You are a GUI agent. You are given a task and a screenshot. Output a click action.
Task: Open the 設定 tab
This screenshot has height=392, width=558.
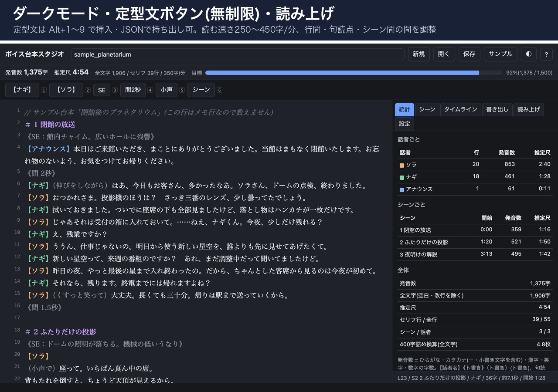(405, 124)
